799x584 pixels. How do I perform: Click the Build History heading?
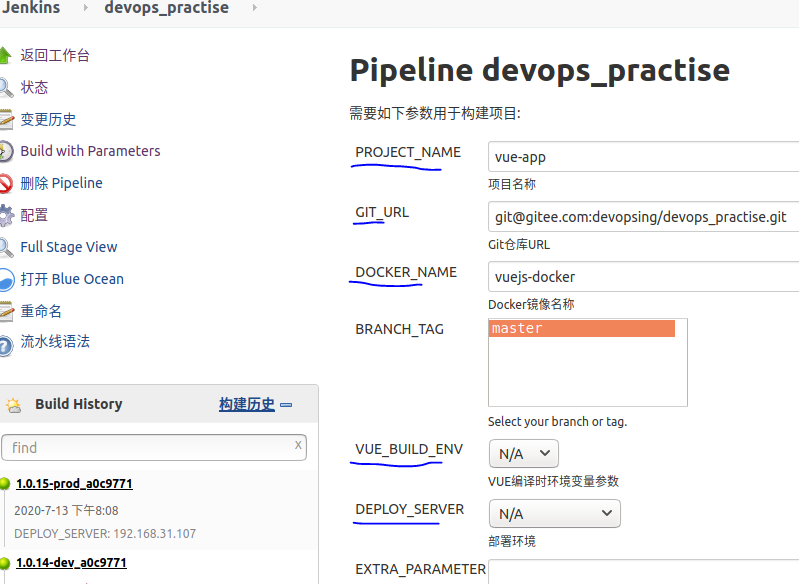click(x=79, y=404)
